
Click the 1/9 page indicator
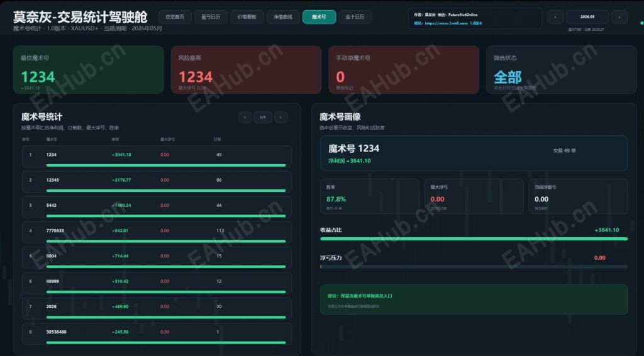[x=262, y=117]
